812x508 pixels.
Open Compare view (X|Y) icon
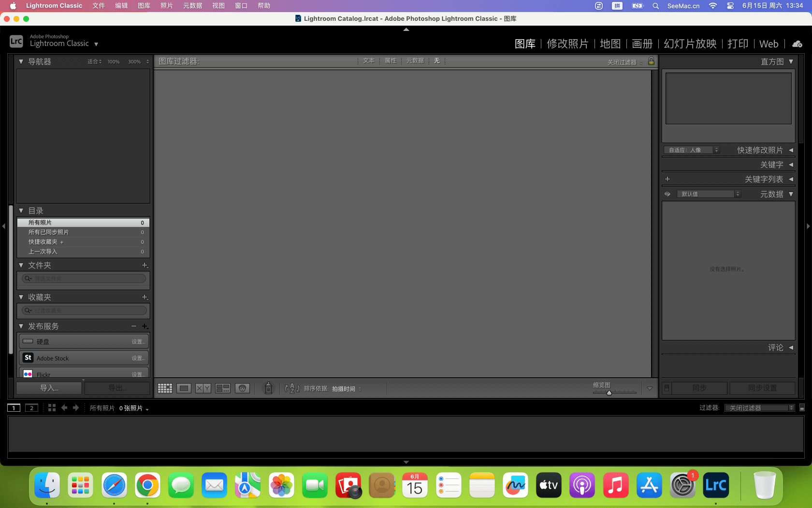point(203,388)
